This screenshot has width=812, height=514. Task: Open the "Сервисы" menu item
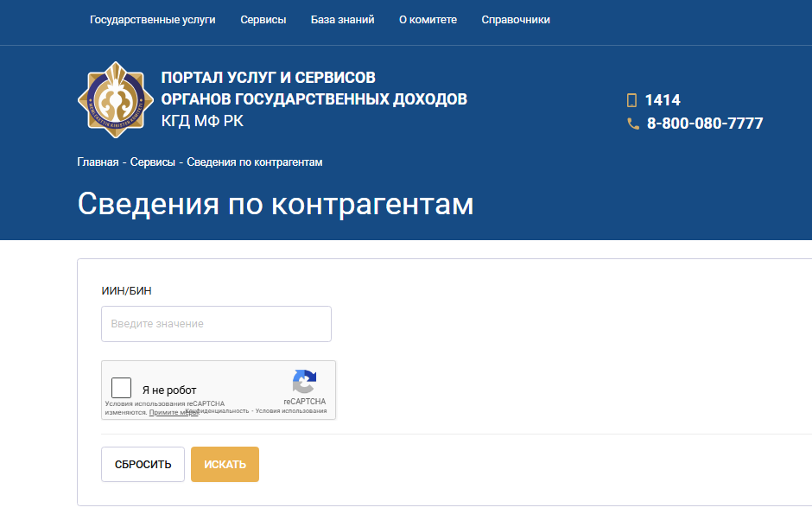(x=263, y=19)
